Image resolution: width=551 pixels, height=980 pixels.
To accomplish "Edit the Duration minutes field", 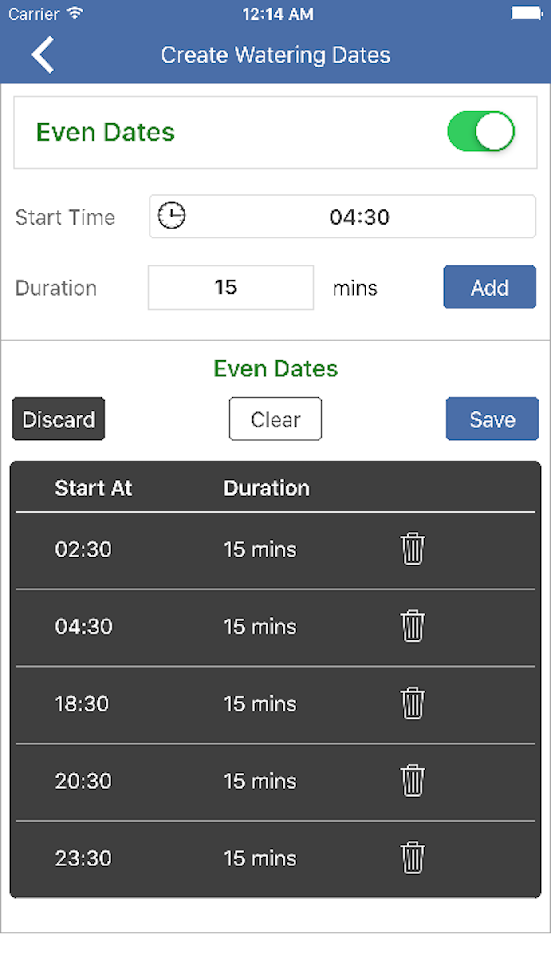I will pos(231,288).
